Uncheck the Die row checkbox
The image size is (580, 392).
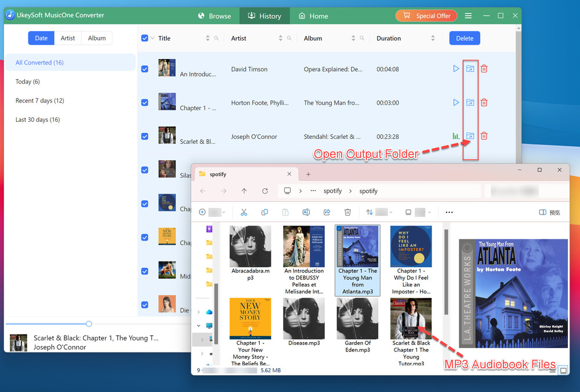[x=144, y=304]
